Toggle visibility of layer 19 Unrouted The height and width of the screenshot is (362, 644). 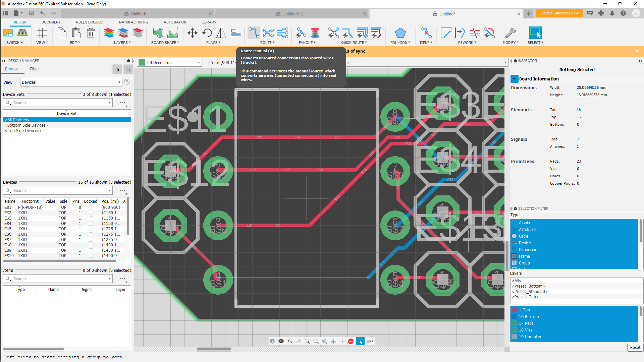(515, 337)
